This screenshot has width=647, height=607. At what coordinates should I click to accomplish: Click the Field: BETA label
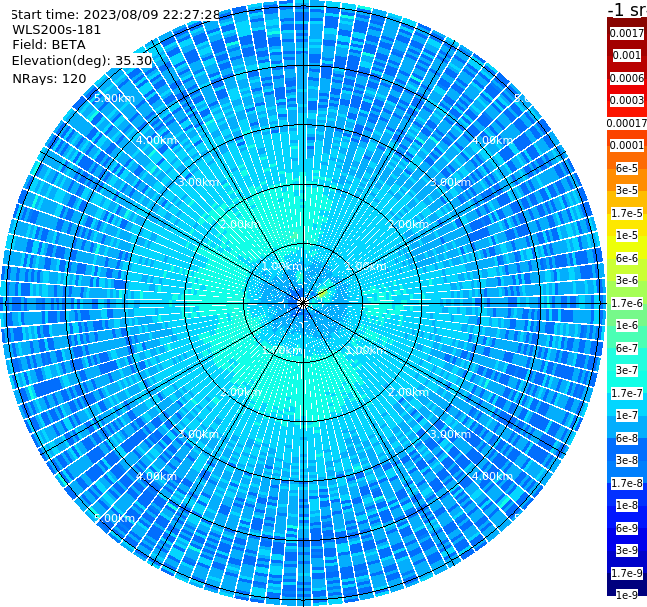[x=49, y=45]
